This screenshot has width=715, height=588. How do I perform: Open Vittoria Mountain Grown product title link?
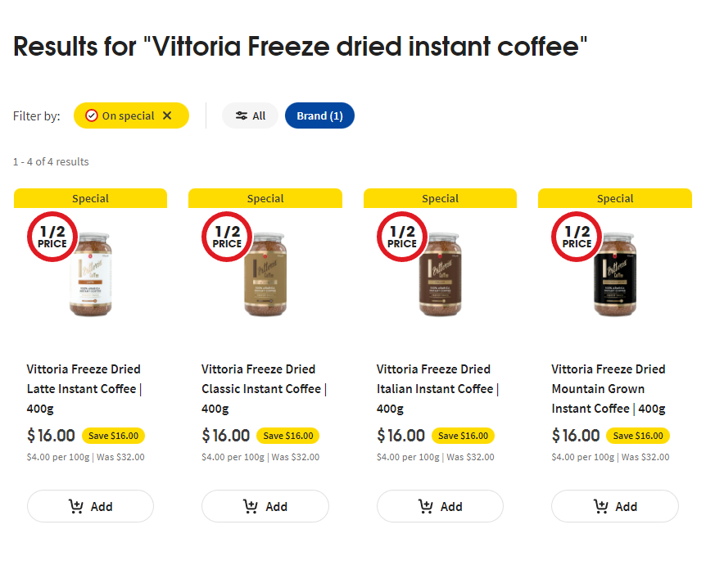(x=609, y=389)
